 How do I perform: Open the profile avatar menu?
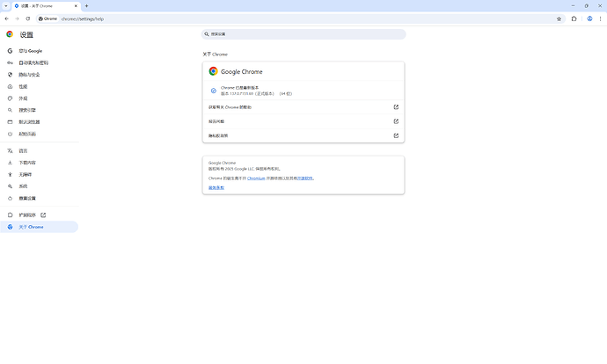(x=589, y=18)
